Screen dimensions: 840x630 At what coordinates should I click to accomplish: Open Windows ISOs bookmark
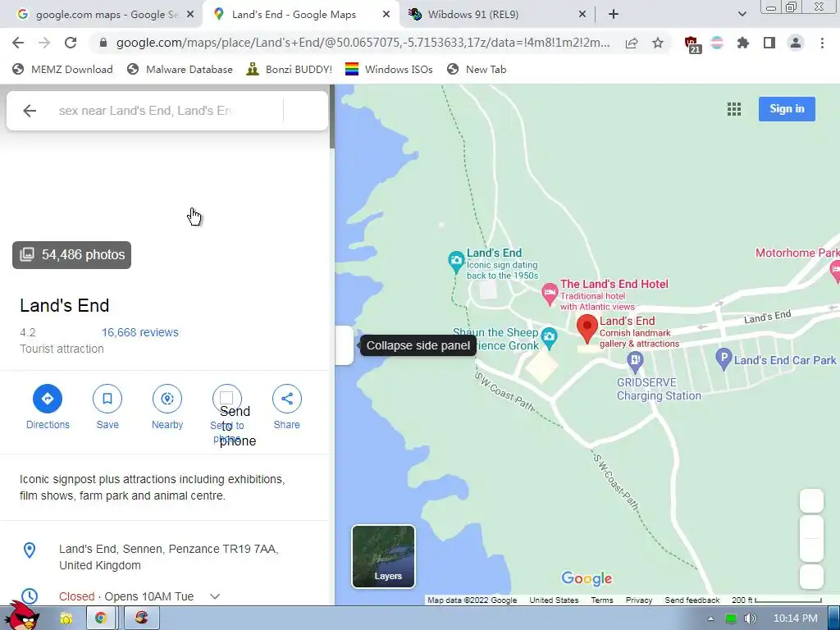(388, 69)
